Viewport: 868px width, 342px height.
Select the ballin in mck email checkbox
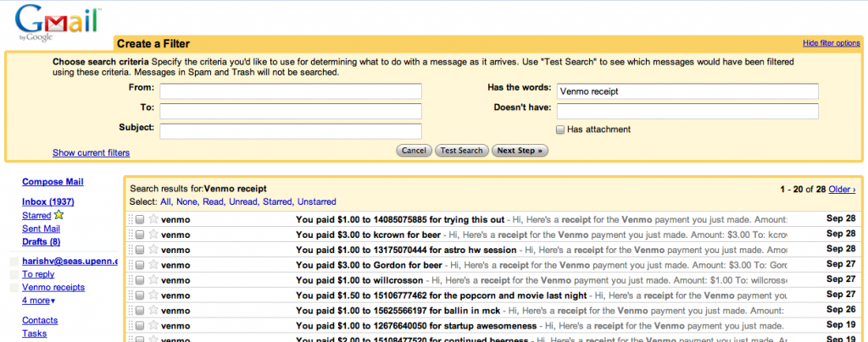140,311
